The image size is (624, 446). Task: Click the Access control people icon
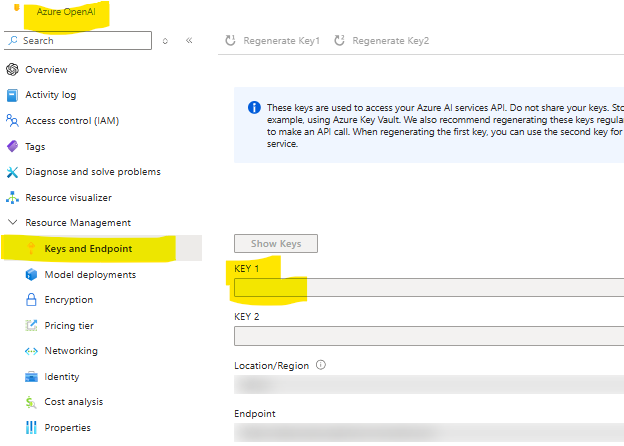pos(12,121)
